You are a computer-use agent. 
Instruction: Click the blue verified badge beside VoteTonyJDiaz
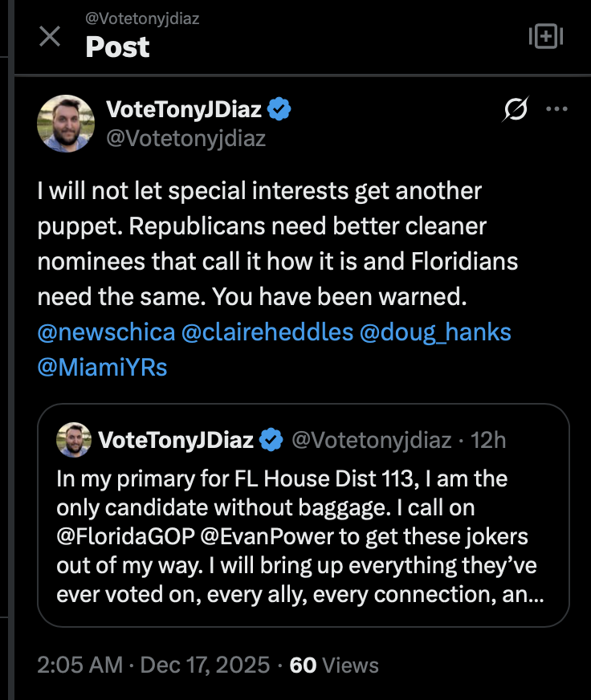tap(279, 110)
